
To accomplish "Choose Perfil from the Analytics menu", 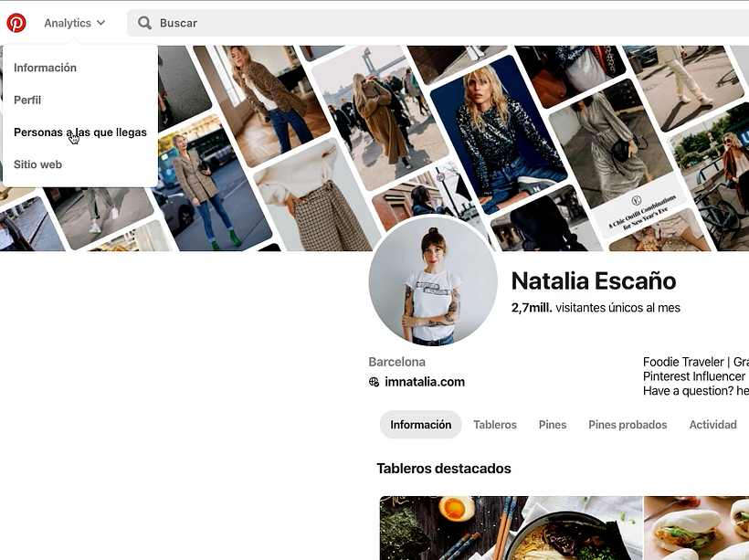I will (27, 100).
